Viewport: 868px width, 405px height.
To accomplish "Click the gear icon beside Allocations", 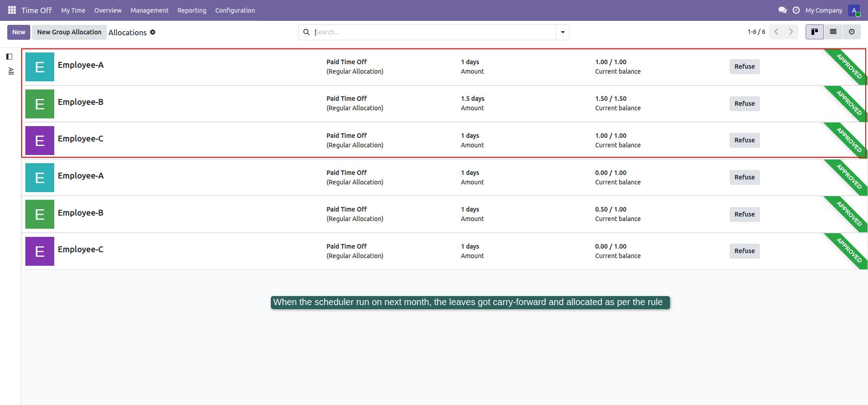I will (153, 32).
